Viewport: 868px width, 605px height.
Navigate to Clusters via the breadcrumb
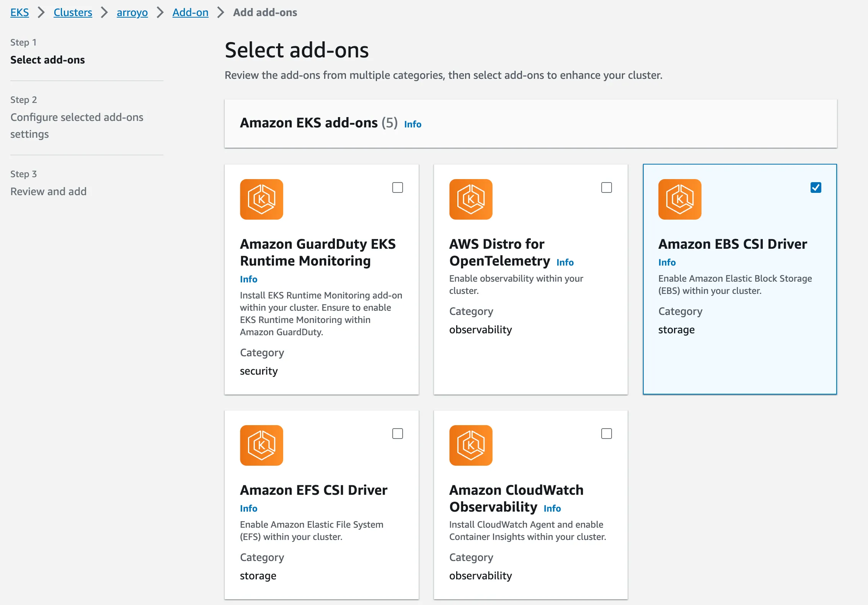point(73,12)
